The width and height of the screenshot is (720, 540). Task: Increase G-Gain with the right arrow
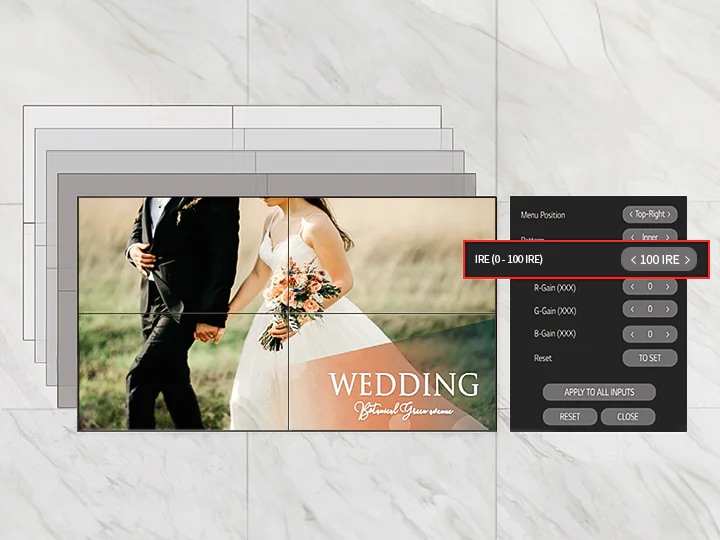tap(668, 309)
